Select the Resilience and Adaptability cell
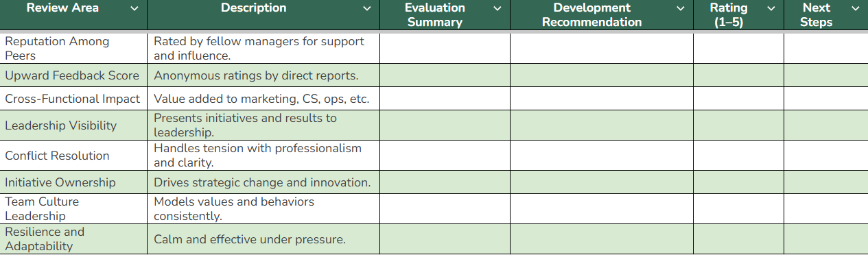Image resolution: width=868 pixels, height=255 pixels. coord(73,239)
